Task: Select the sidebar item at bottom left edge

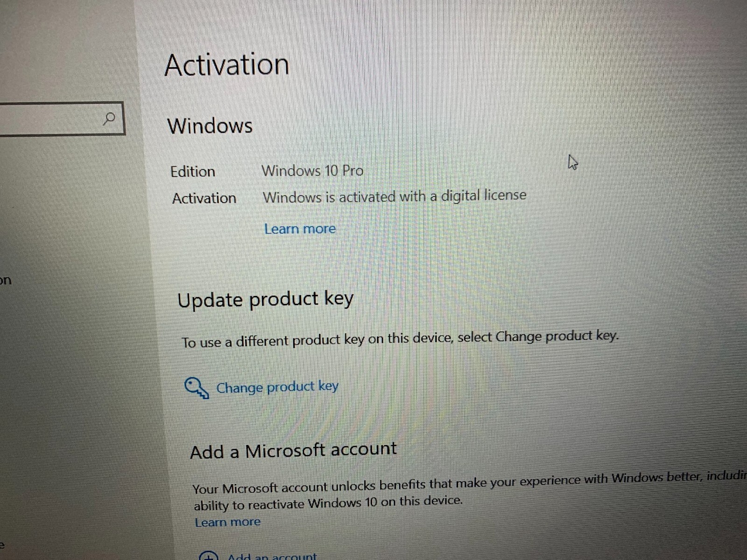Action: pyautogui.click(x=2, y=545)
